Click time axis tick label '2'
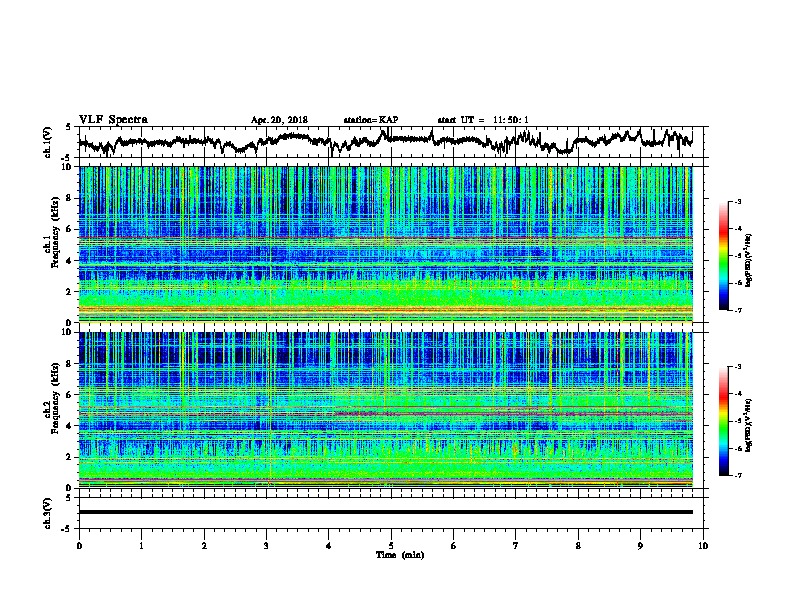This screenshot has width=792, height=612. tap(204, 545)
